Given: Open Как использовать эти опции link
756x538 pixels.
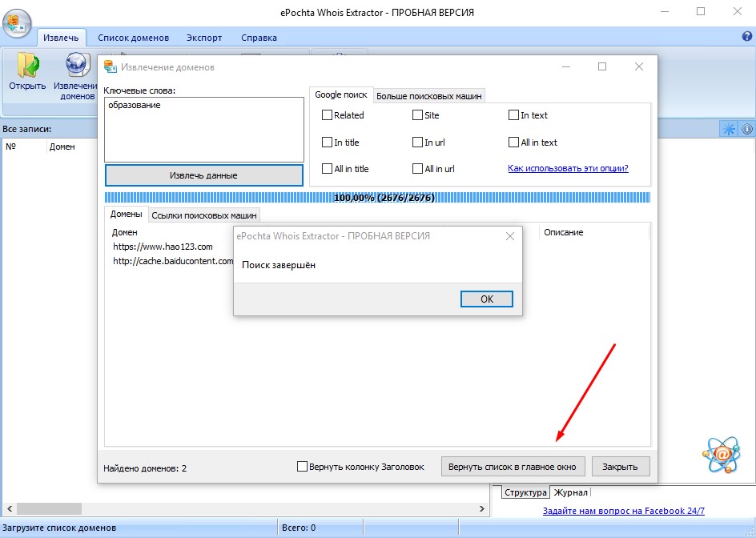Looking at the screenshot, I should pyautogui.click(x=568, y=168).
